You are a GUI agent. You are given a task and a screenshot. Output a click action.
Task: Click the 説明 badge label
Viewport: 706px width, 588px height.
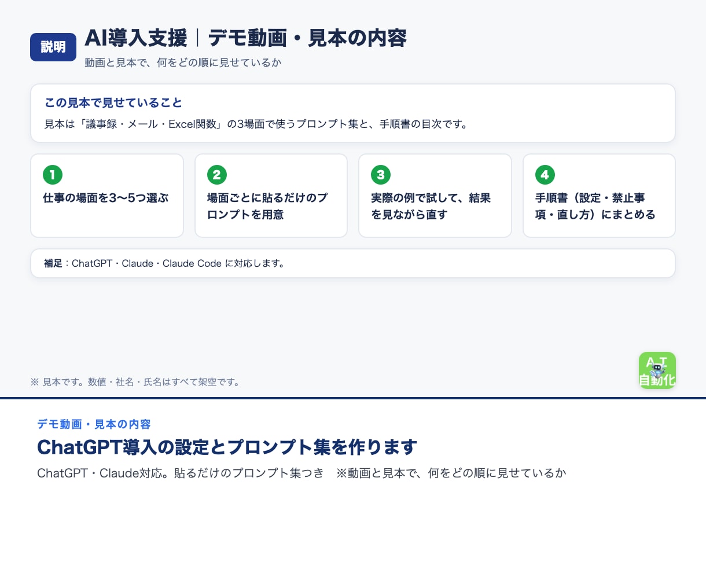(53, 47)
